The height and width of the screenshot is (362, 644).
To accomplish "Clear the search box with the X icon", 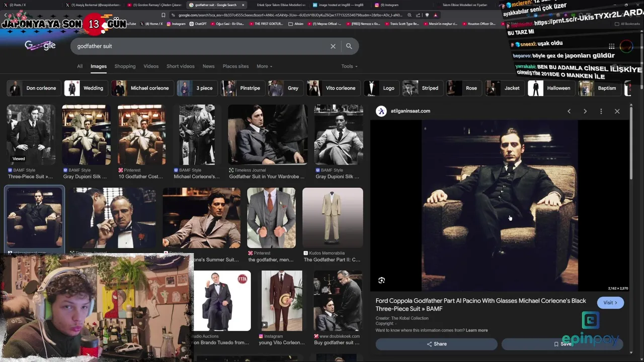I will pyautogui.click(x=333, y=46).
